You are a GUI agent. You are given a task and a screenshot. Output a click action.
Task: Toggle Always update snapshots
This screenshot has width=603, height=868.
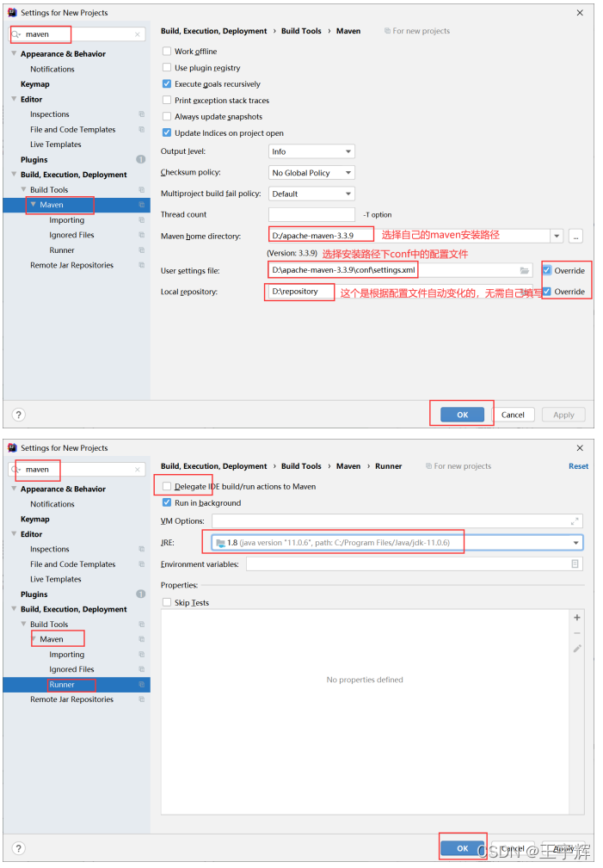tap(167, 116)
